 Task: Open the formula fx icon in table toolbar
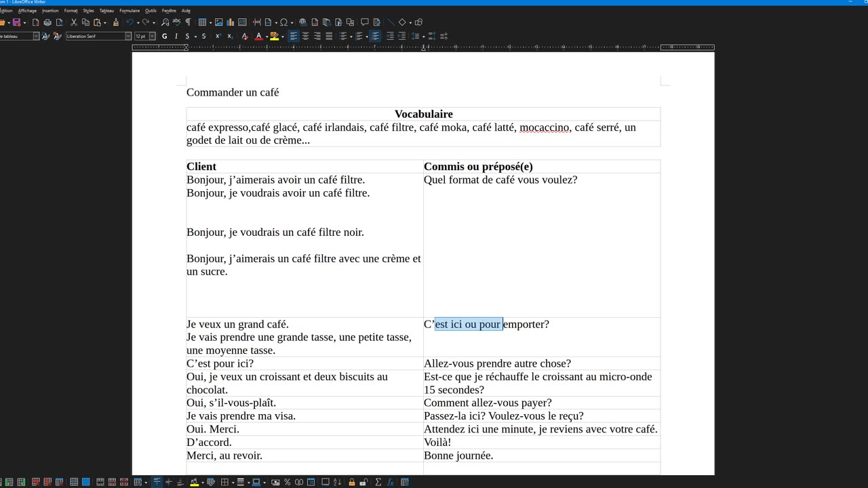391,482
